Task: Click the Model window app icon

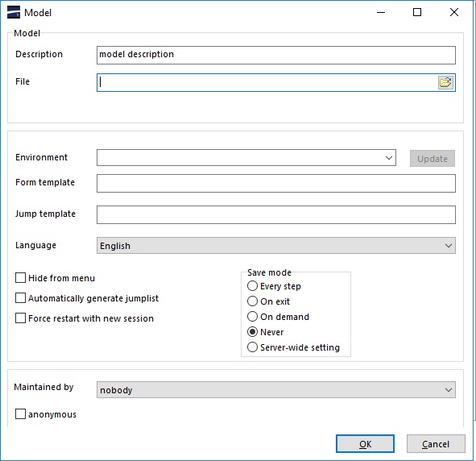Action: (14, 12)
